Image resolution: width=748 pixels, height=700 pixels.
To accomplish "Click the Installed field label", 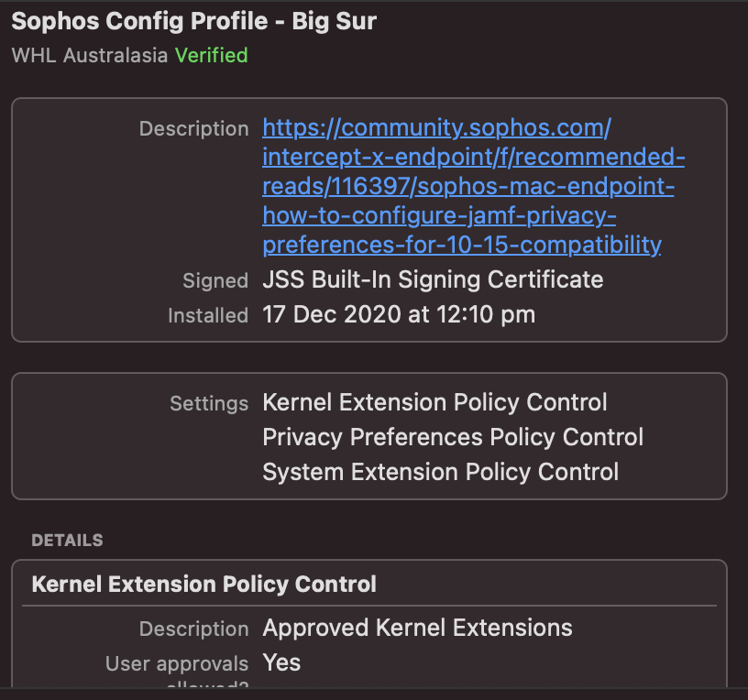I will (x=208, y=316).
